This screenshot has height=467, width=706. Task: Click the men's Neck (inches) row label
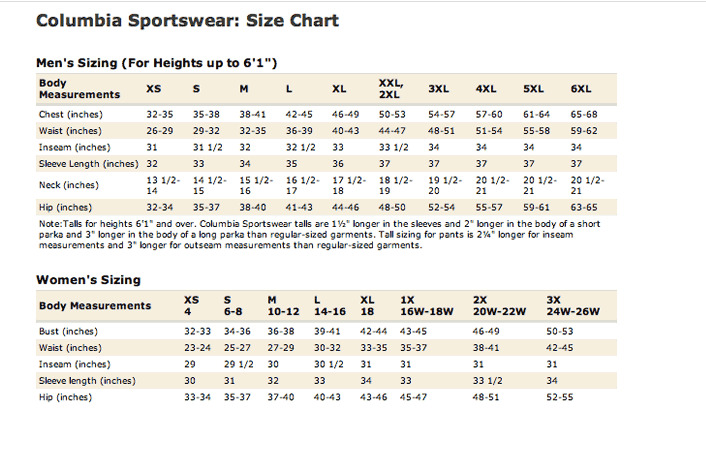[68, 185]
